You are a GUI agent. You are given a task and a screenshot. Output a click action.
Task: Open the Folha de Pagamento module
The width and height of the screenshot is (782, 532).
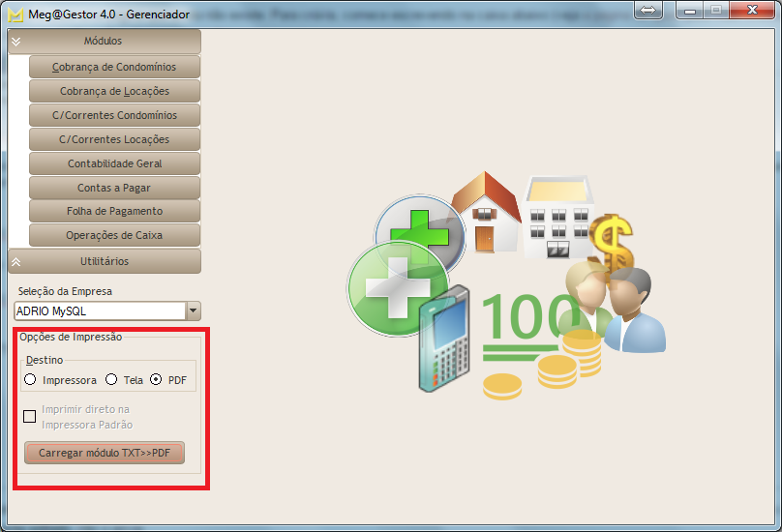(x=114, y=211)
